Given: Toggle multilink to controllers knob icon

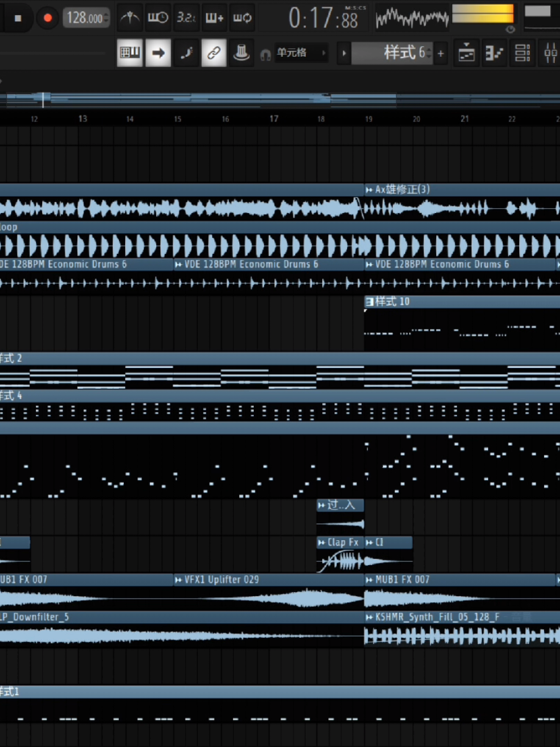Looking at the screenshot, I should click(x=242, y=53).
